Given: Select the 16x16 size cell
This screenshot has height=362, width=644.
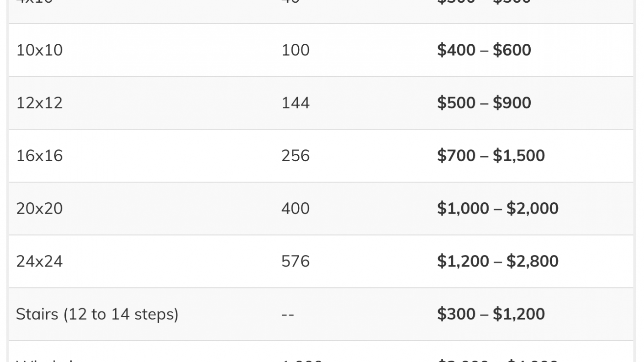Looking at the screenshot, I should tap(39, 156).
